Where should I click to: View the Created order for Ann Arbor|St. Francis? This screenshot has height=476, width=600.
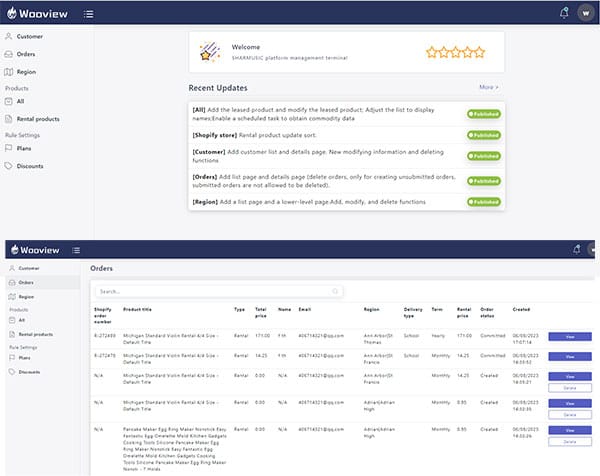click(570, 377)
